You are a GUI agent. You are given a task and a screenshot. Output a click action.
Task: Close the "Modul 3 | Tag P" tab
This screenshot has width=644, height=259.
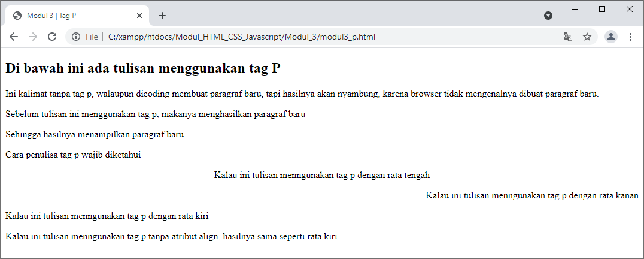point(139,16)
